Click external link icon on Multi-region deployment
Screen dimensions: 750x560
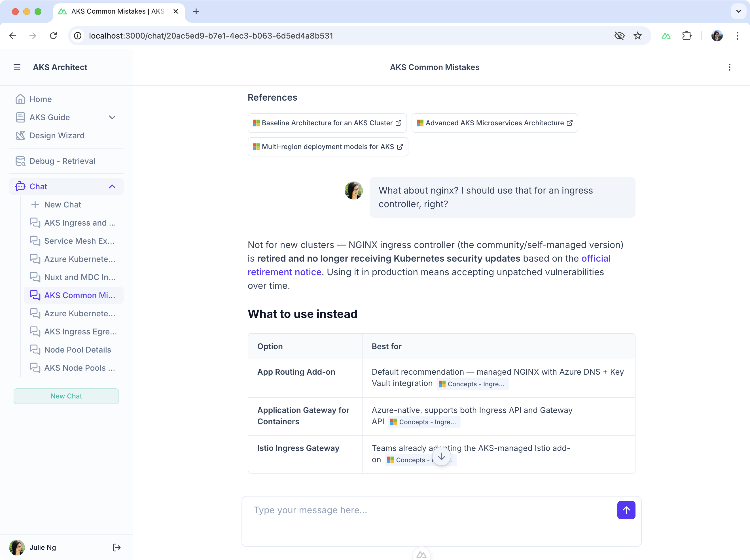pyautogui.click(x=400, y=147)
